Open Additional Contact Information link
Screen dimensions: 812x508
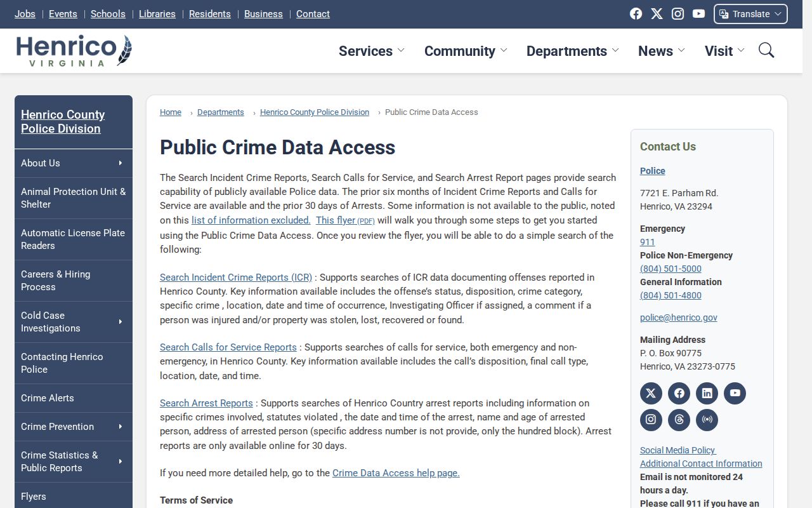701,464
